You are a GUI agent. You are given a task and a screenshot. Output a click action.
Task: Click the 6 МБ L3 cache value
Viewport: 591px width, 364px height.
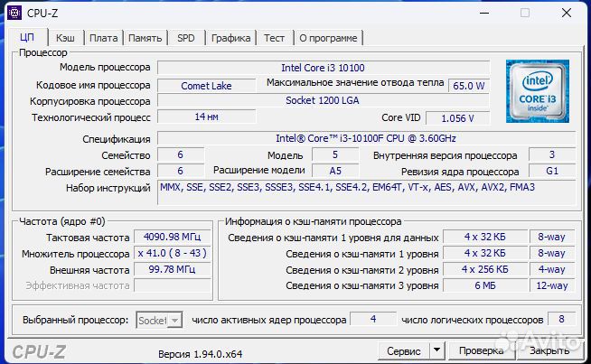[x=485, y=285]
